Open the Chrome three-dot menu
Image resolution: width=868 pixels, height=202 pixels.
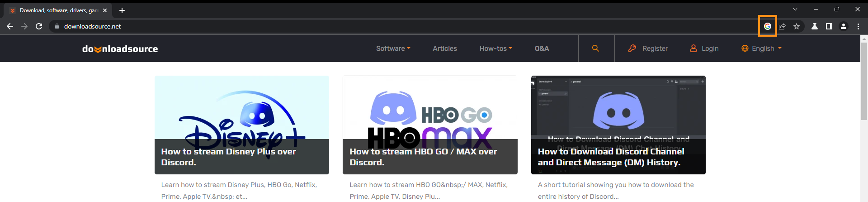pos(858,26)
